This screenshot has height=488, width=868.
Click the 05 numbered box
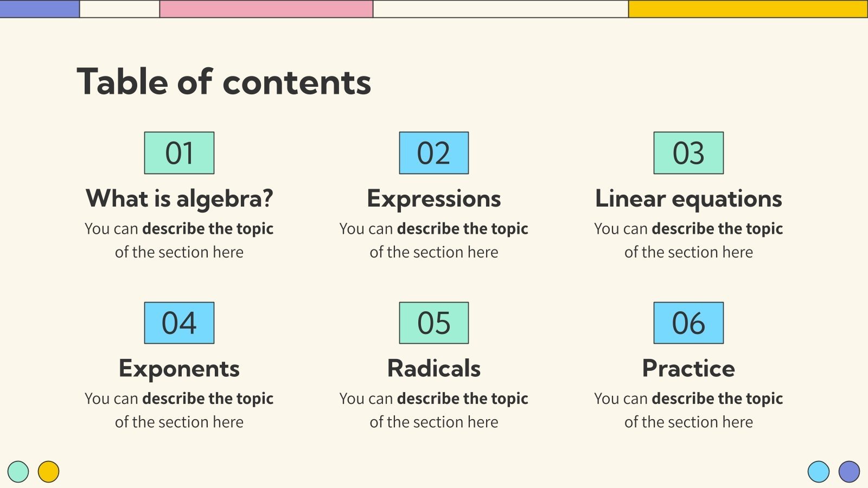tap(433, 323)
